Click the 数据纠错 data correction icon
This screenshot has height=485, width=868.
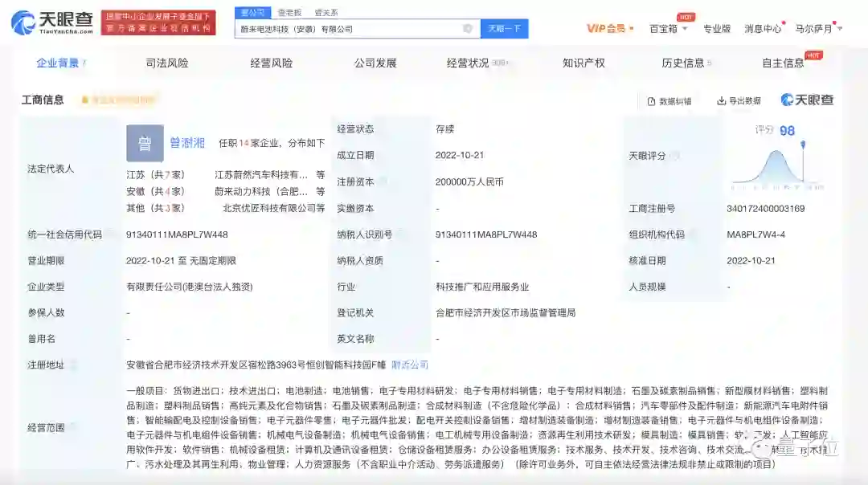[652, 101]
